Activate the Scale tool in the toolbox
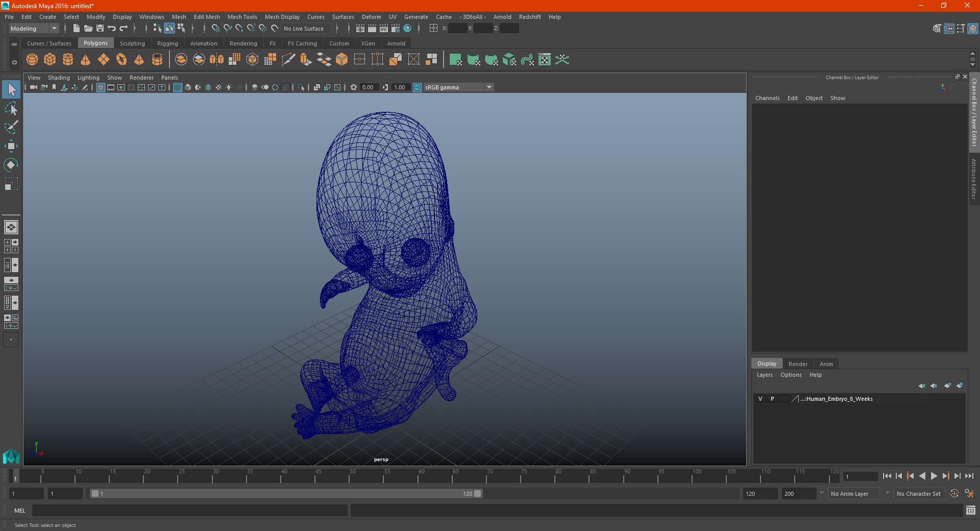This screenshot has width=980, height=531. [x=11, y=184]
